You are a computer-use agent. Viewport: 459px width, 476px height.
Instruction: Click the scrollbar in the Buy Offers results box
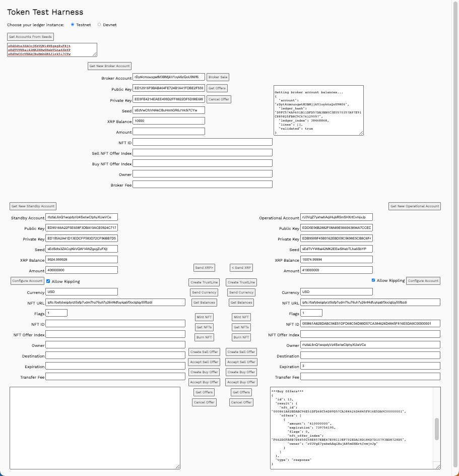click(x=437, y=429)
